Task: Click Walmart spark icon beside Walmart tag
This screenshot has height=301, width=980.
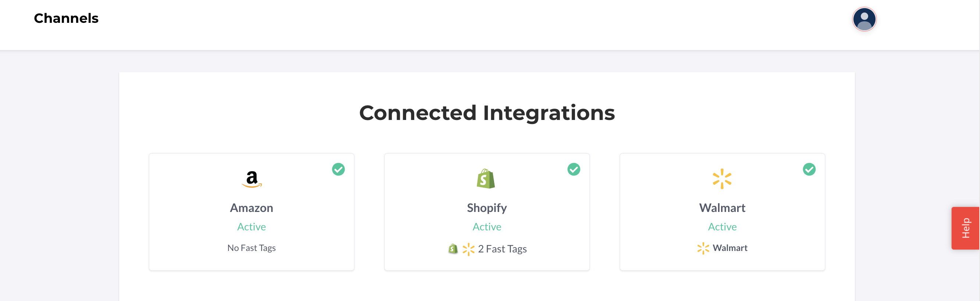Action: [703, 248]
